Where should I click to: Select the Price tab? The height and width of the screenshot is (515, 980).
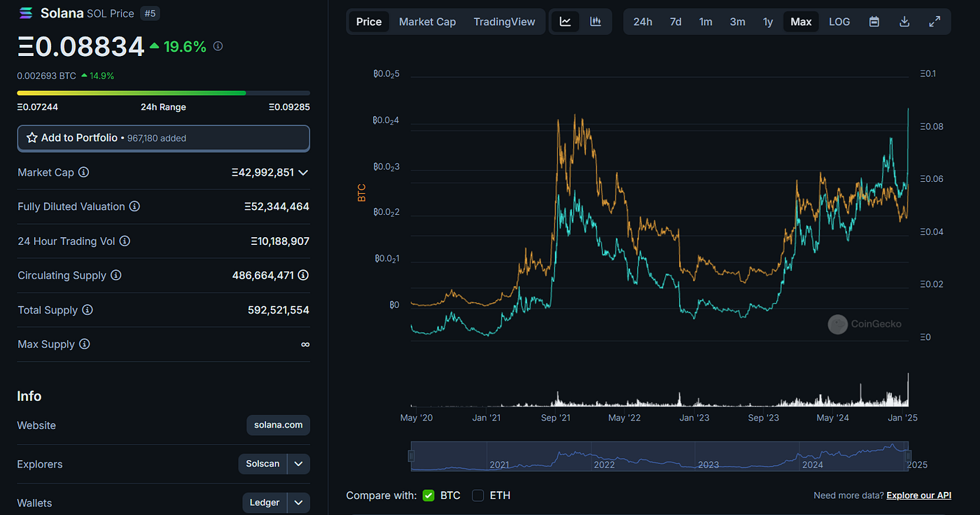(369, 22)
